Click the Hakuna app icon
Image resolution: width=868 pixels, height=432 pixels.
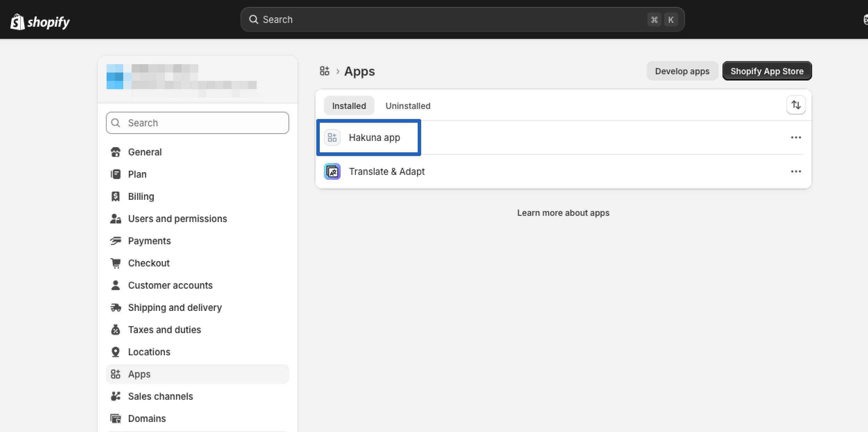click(332, 137)
